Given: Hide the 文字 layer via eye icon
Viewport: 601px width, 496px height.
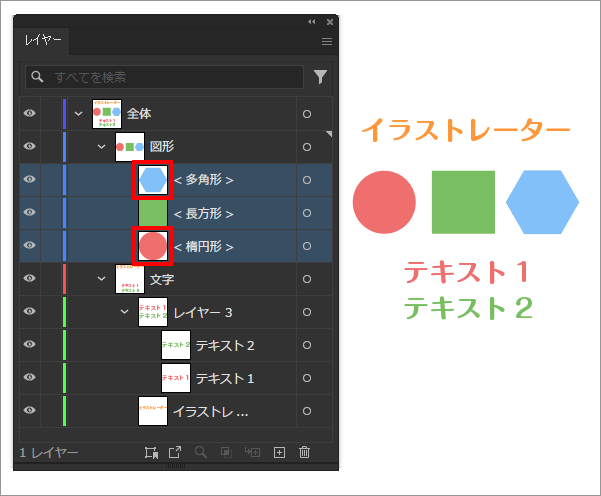Looking at the screenshot, I should [30, 278].
